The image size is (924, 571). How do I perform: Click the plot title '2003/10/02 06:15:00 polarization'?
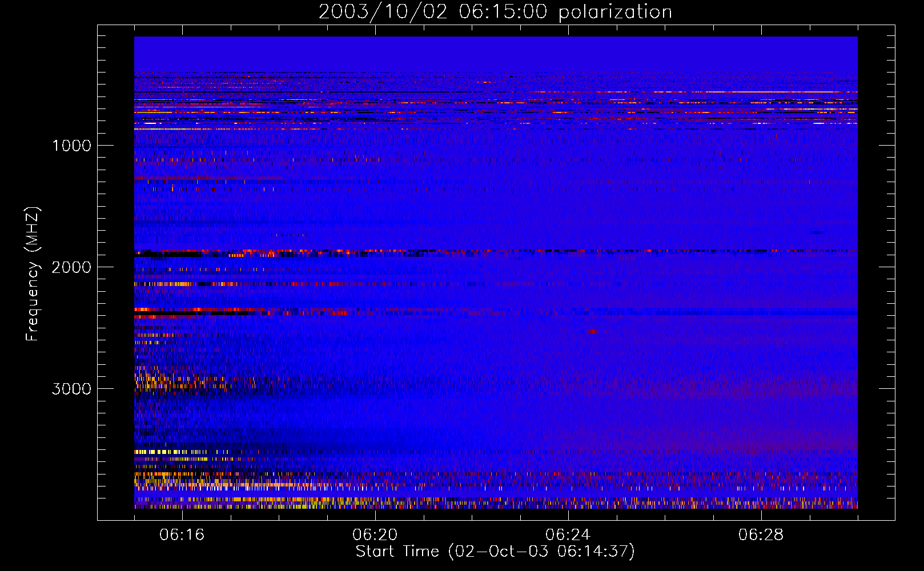[495, 12]
